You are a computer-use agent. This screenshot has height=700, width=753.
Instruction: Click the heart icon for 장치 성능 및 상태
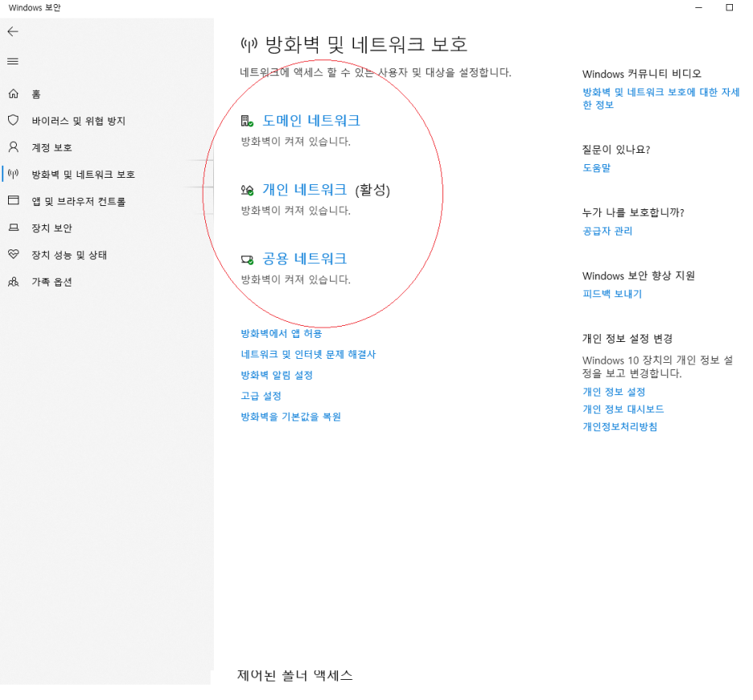[14, 254]
